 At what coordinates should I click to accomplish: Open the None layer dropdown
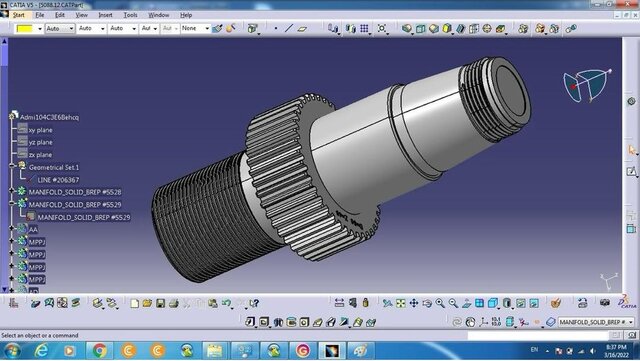pos(207,29)
